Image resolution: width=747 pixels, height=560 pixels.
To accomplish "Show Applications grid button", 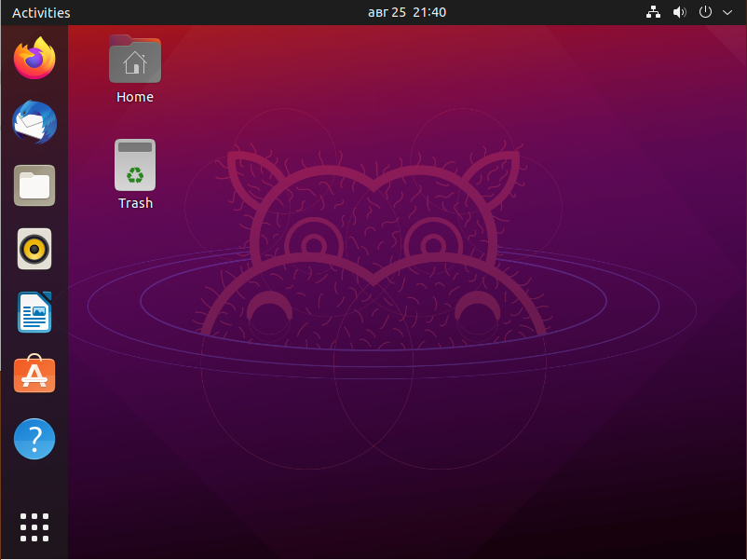I will [34, 527].
